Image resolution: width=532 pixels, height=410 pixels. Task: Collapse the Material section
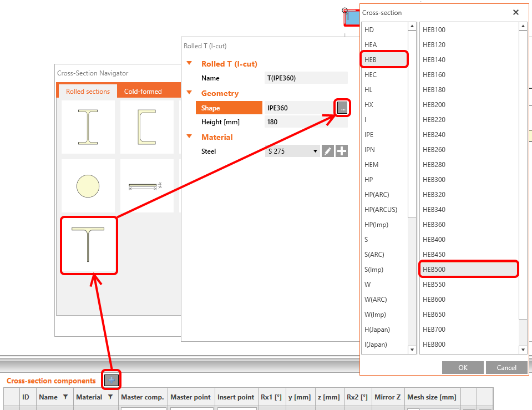pyautogui.click(x=189, y=136)
